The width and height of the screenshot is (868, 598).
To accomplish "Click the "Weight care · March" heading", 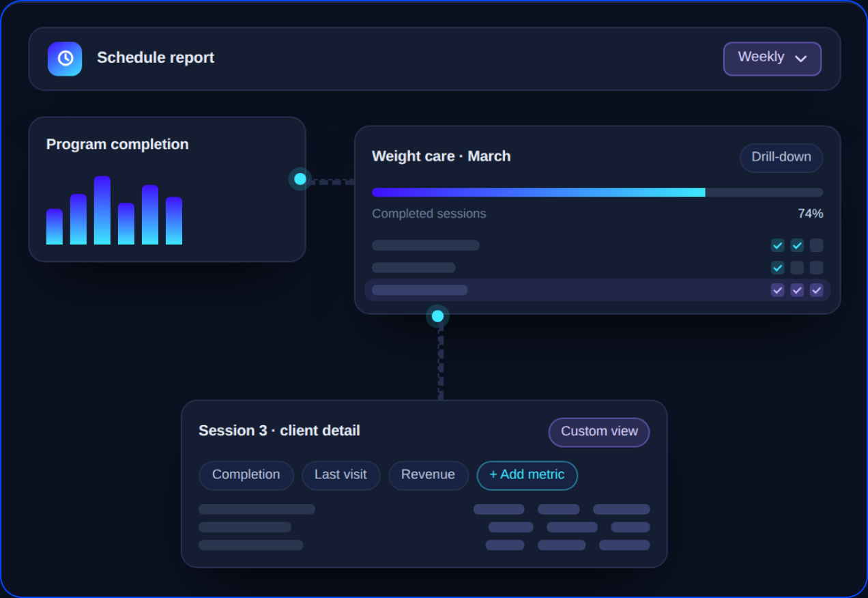I will click(x=441, y=156).
